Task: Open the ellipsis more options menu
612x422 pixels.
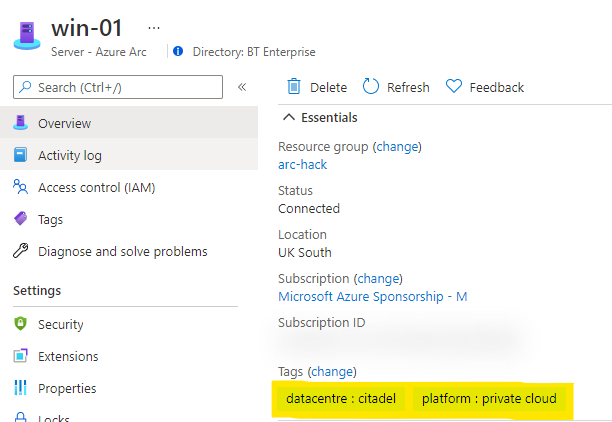Action: [153, 27]
